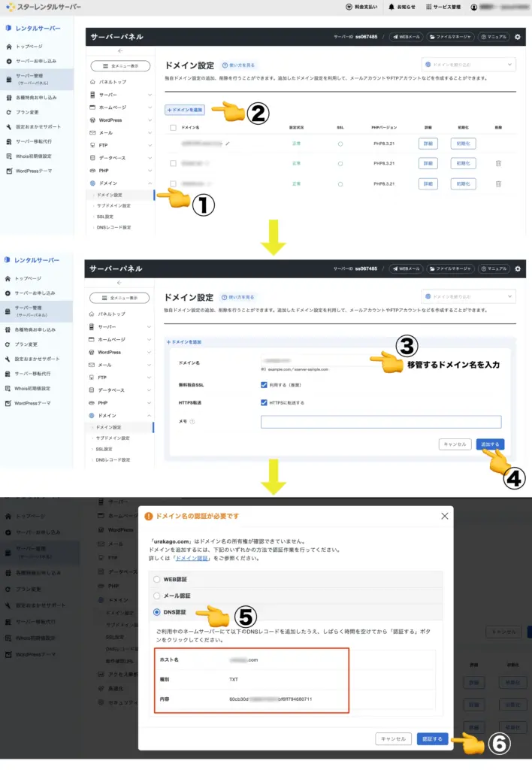Click the メモ help question icon
Screen dimensions: 532x770
(192, 422)
